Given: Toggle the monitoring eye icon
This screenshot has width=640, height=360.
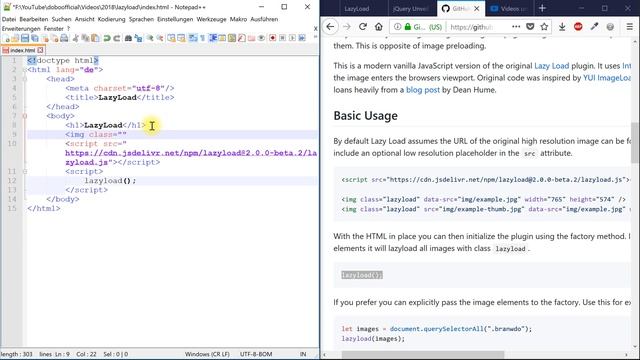Looking at the screenshot, I should [x=261, y=38].
